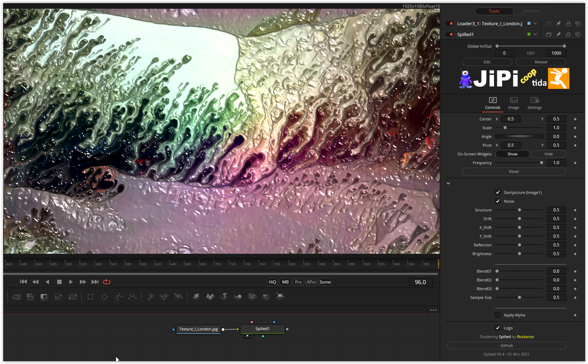Screen dimensions: 588x364
Task: Add a Transform tool from toolbar
Action: point(73,297)
